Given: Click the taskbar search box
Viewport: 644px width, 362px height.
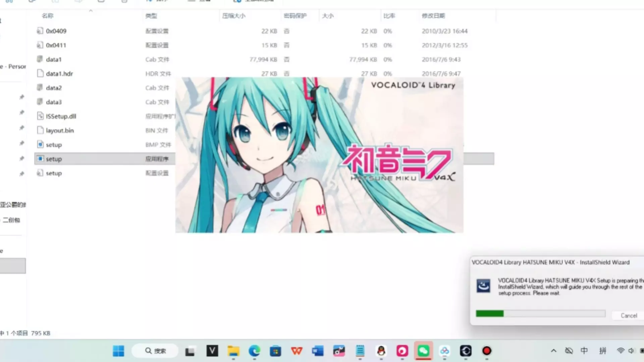Looking at the screenshot, I should (x=155, y=351).
